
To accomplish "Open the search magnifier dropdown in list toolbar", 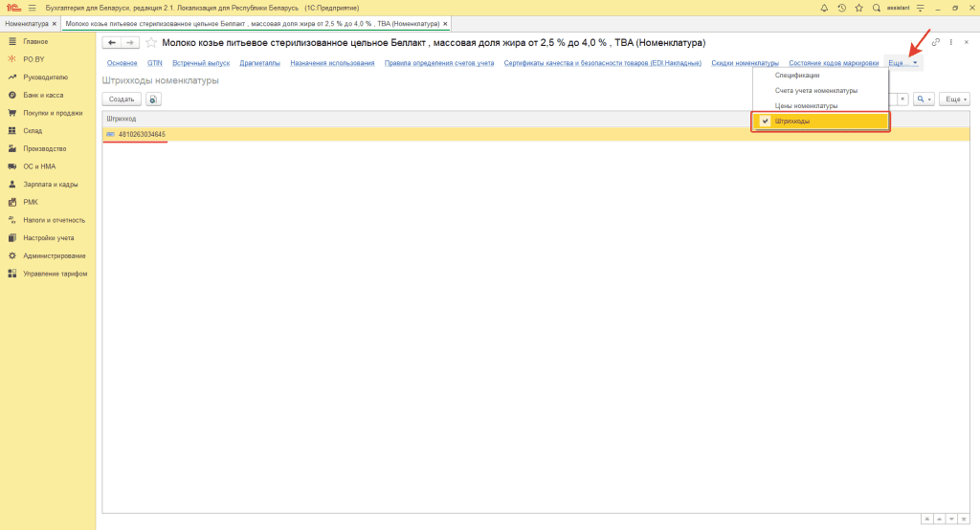I will [x=924, y=99].
